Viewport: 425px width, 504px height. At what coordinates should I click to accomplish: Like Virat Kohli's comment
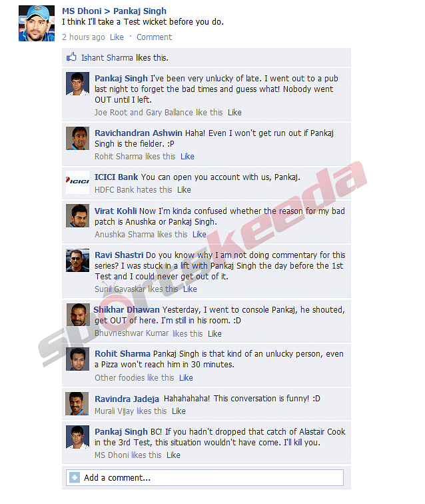tap(199, 235)
